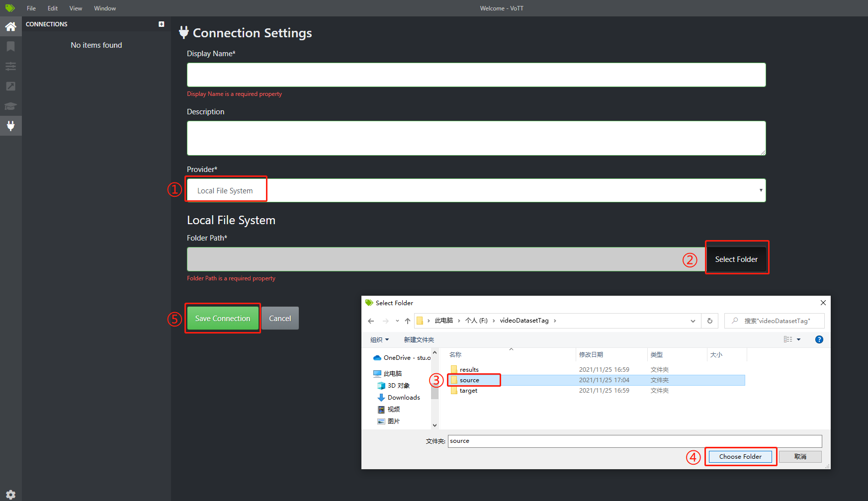Open the Export sidebar icon
Viewport: 868px width, 501px height.
tap(10, 86)
